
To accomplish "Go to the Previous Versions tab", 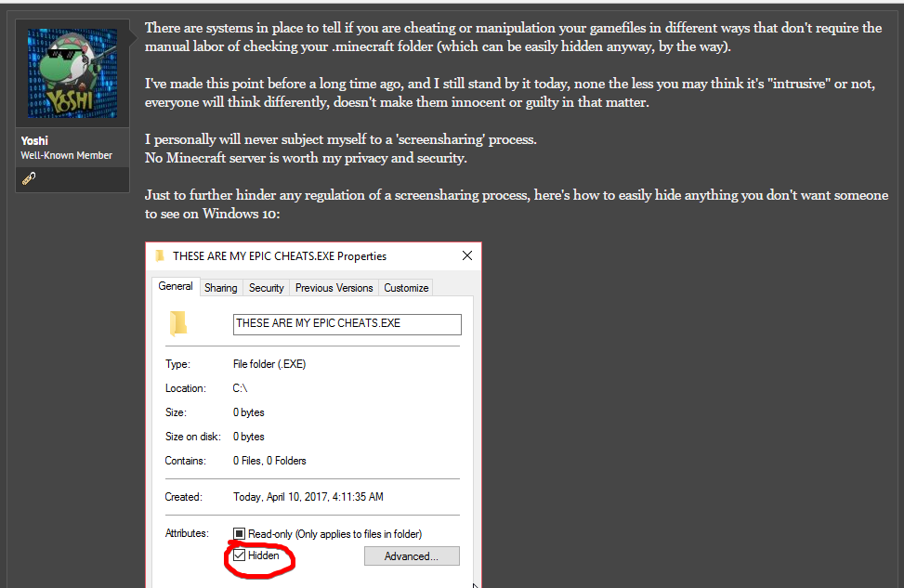I will point(334,288).
